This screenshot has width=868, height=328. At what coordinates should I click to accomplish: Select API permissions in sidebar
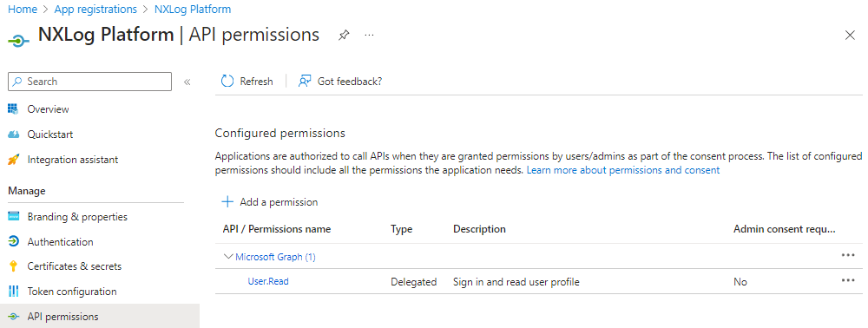click(x=63, y=317)
